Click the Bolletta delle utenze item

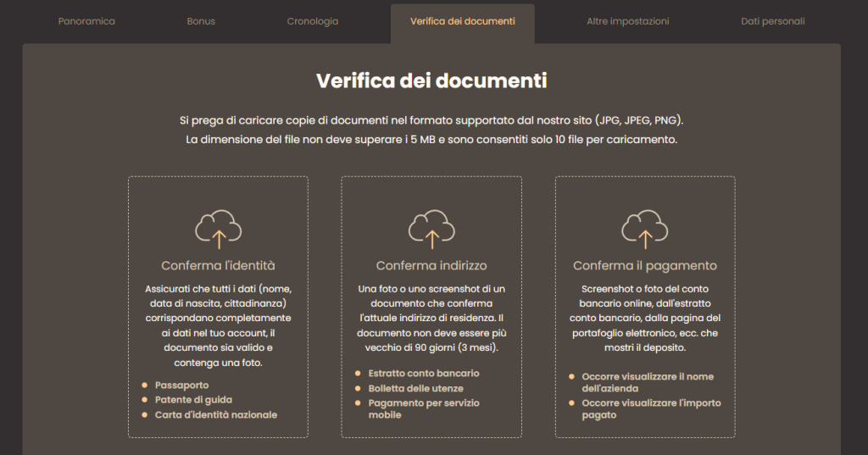pyautogui.click(x=415, y=388)
